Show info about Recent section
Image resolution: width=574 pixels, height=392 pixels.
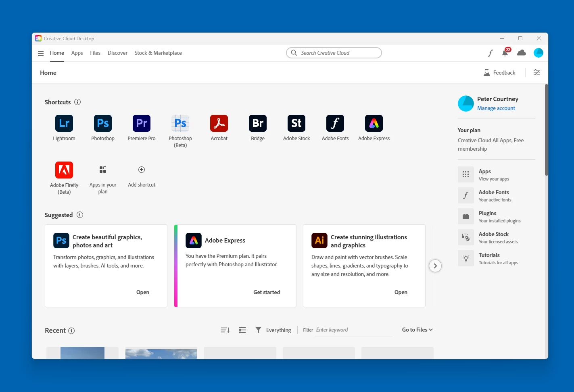click(71, 331)
